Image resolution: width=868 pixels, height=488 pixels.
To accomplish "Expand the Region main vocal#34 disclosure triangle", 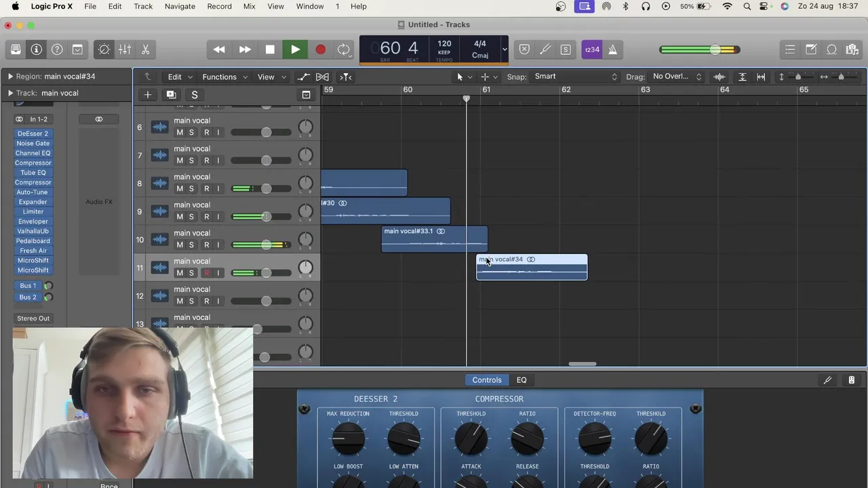I will click(x=10, y=76).
